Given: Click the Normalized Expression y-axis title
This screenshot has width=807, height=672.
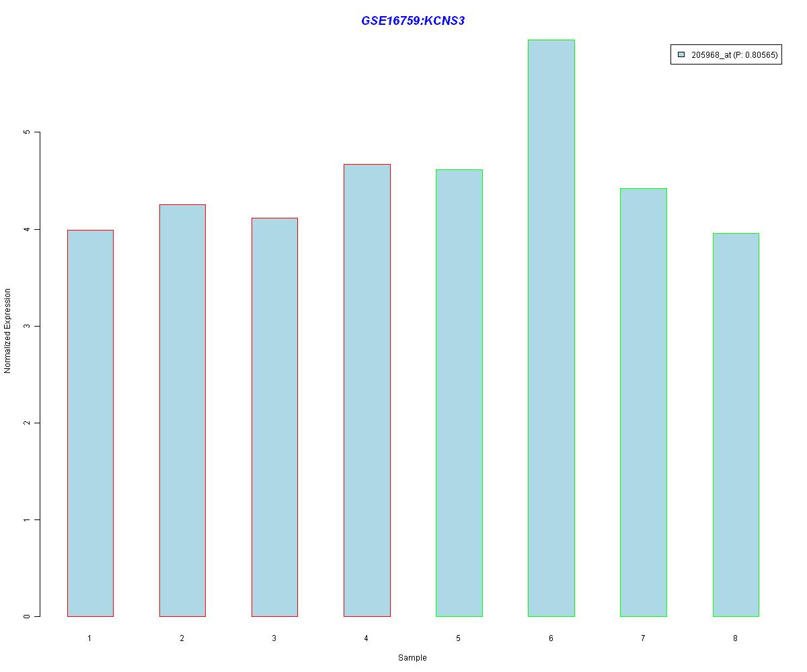Looking at the screenshot, I should tap(8, 331).
